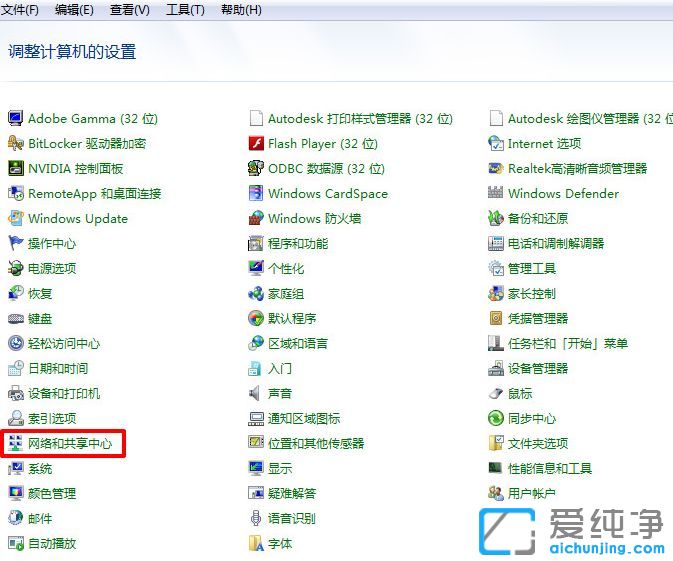Open 颜色管理 link

(x=52, y=494)
